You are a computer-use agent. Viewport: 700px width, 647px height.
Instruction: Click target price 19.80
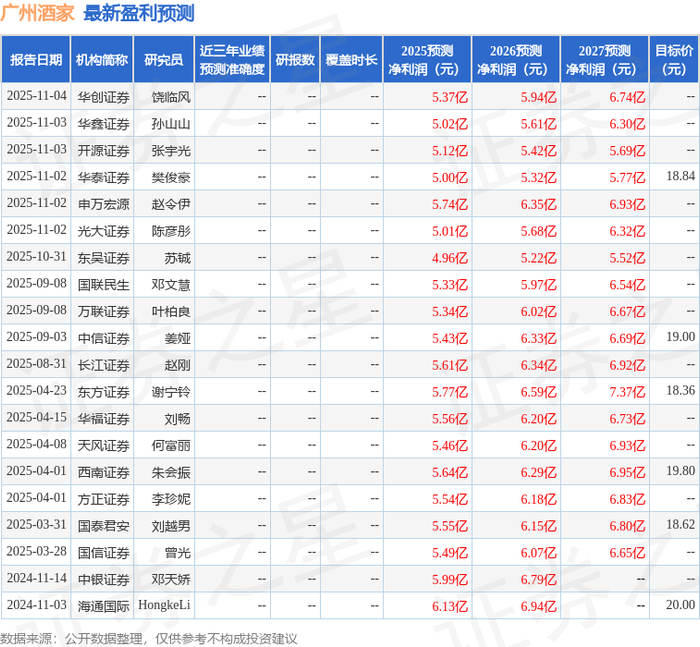point(680,471)
